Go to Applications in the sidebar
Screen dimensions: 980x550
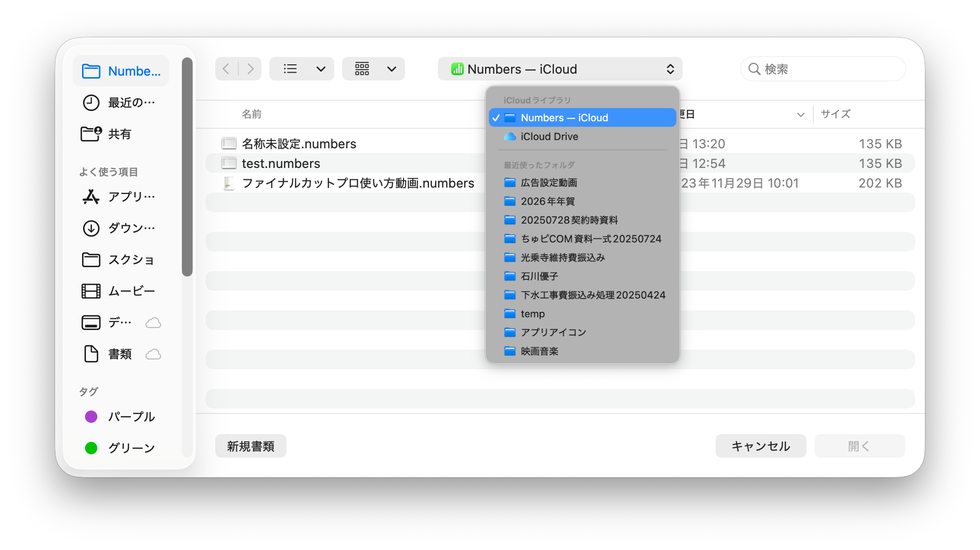[120, 197]
